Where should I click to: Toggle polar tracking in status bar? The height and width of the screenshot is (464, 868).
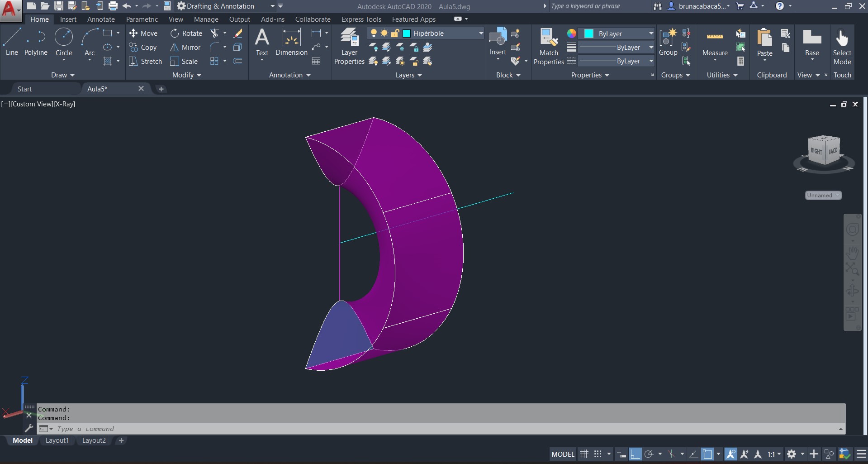pos(649,454)
